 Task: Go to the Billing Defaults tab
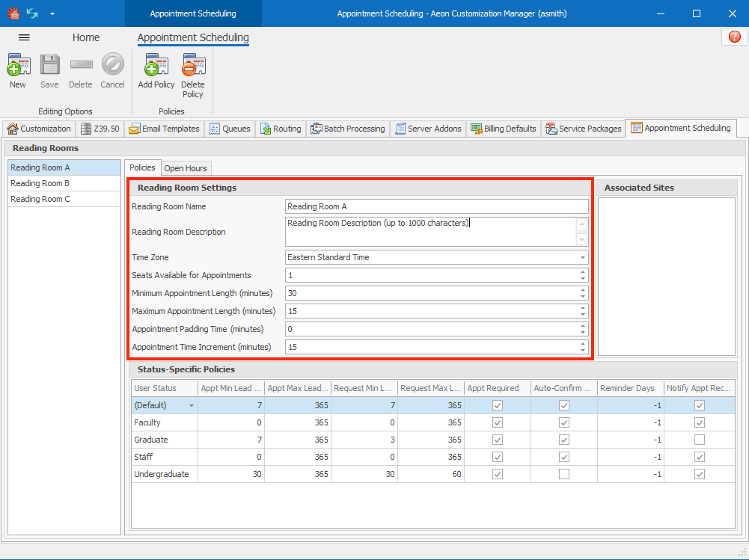coord(504,128)
